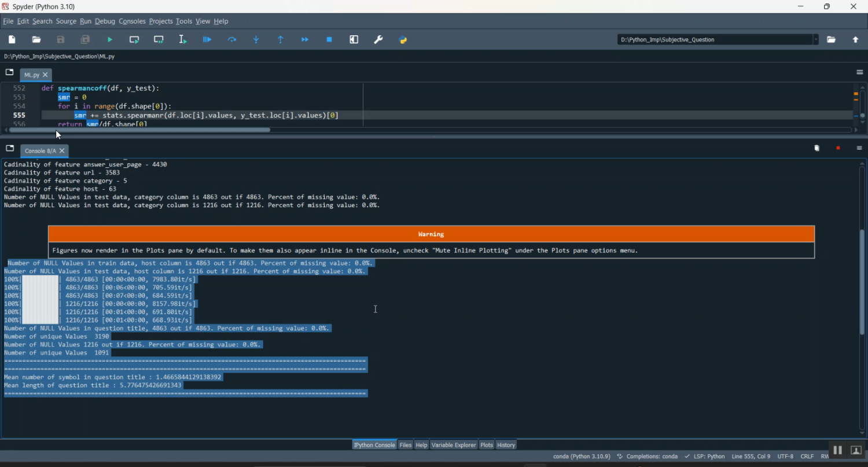Open the Debug menu

(105, 21)
